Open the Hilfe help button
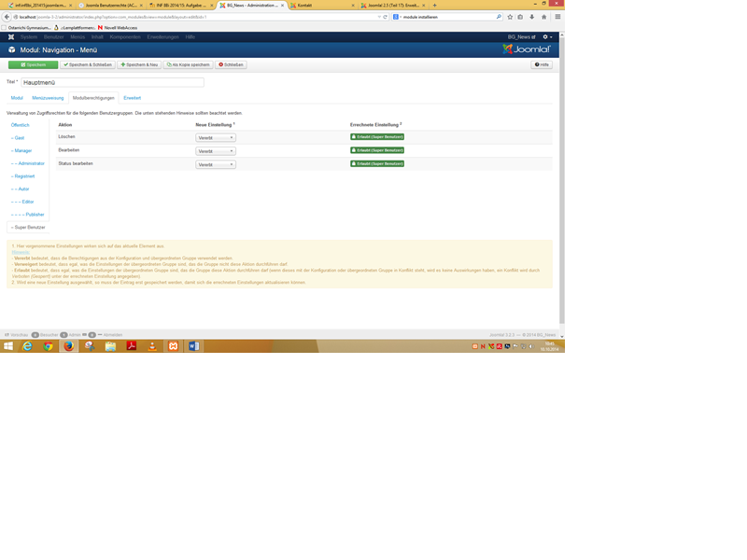747x560 pixels. pyautogui.click(x=542, y=64)
